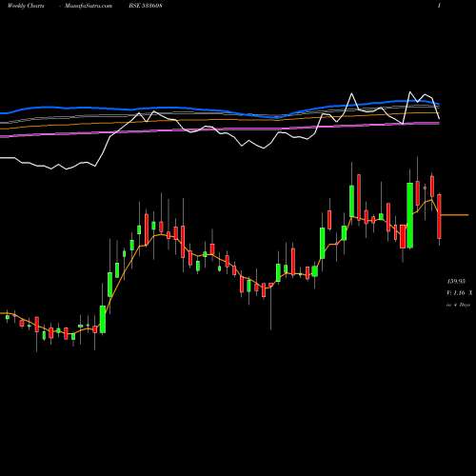Click the 'V: 1.16 X' volume text
Screen dimensions: 476x476
[459, 293]
